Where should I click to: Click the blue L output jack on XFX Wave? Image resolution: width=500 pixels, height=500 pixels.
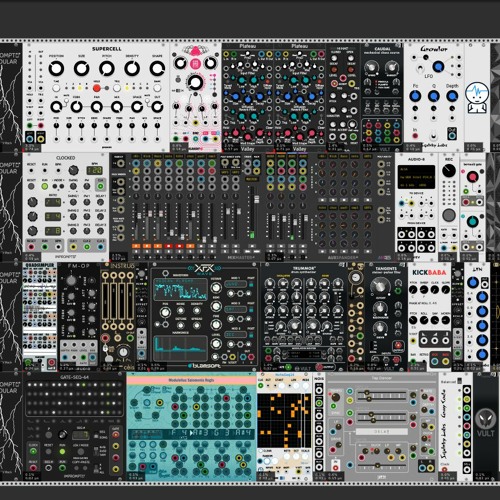243,357
